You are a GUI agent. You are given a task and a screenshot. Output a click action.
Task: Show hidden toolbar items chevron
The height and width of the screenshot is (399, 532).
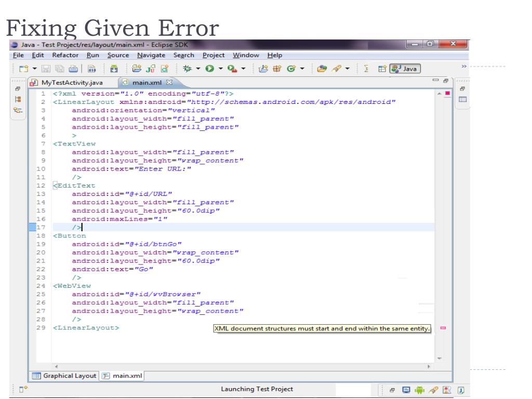tap(464, 66)
